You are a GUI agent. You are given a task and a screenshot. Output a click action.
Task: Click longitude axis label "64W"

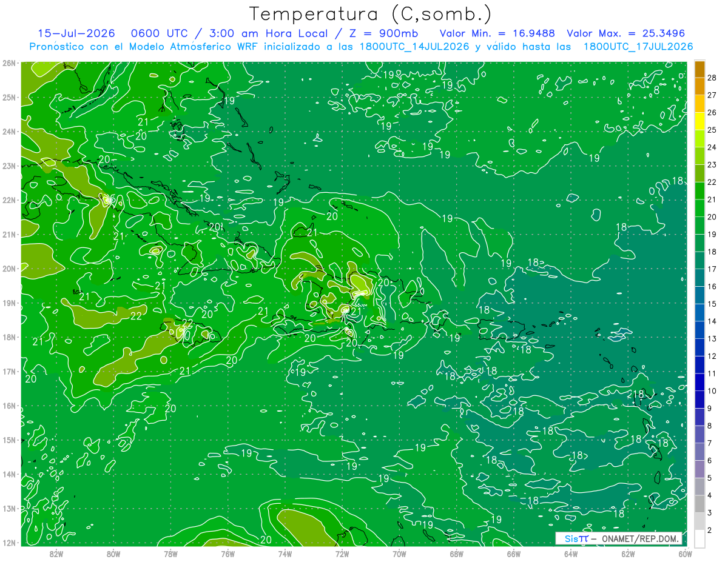570,553
